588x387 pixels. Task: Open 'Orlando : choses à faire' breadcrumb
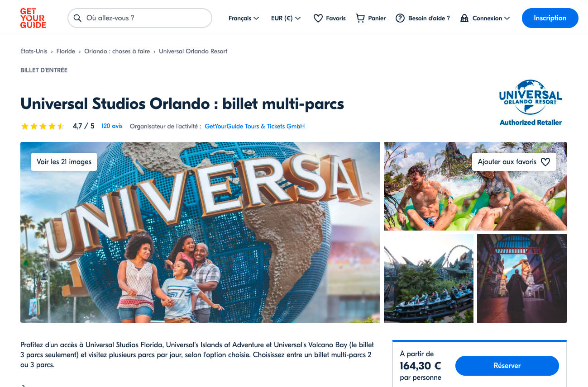point(117,51)
